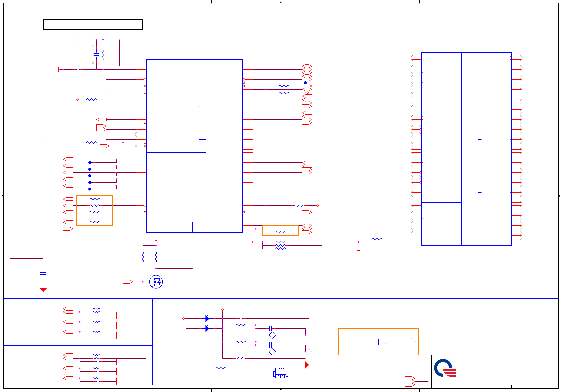Select the crystal oscillator symbol
Screen dimensions: 562x392
click(x=95, y=54)
